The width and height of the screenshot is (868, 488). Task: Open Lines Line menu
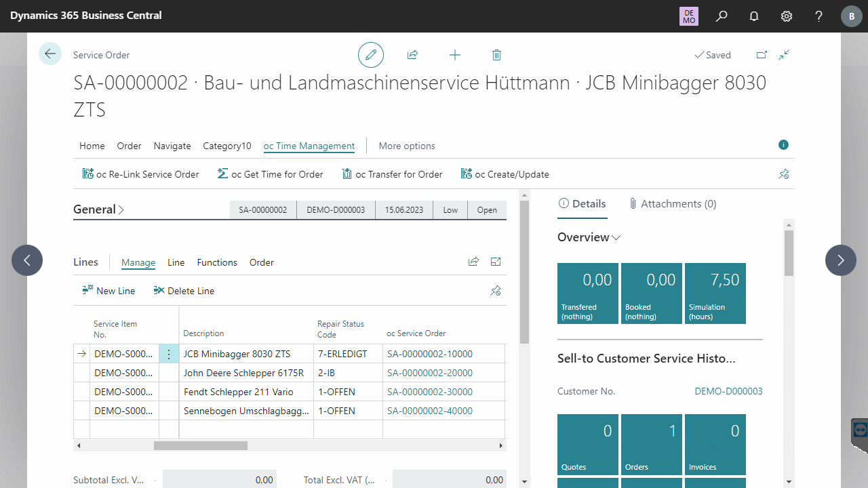[176, 262]
